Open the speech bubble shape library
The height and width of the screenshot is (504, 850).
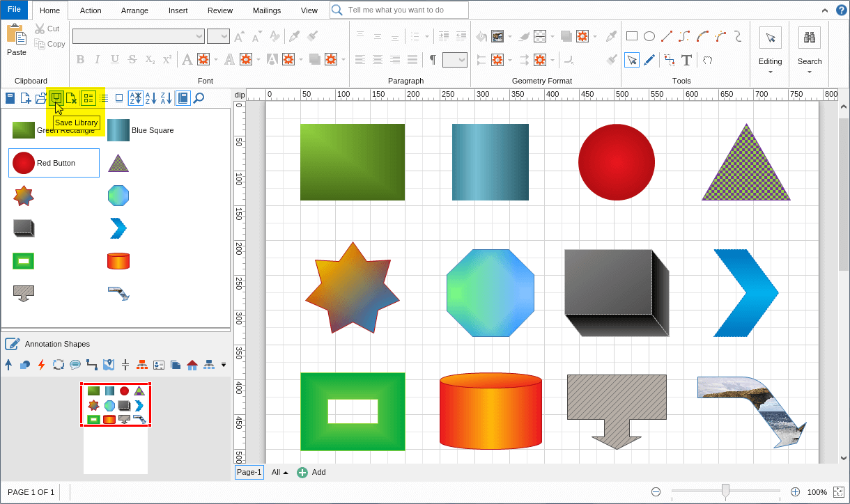pos(75,364)
